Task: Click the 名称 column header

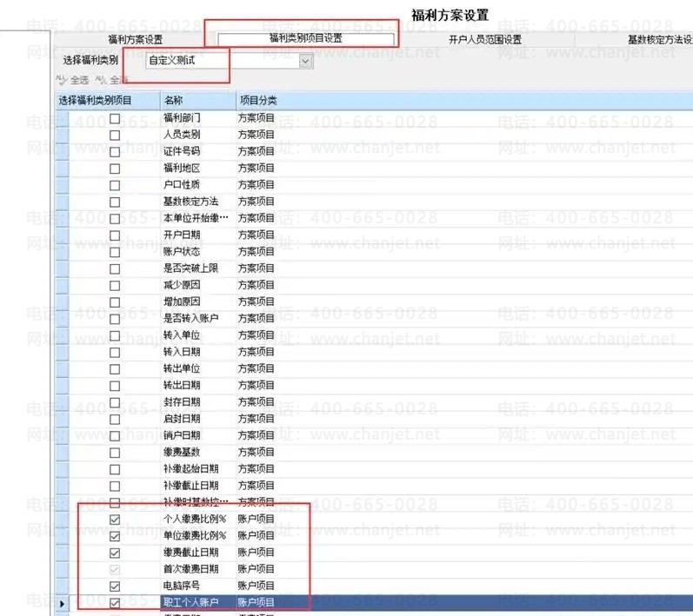Action: [x=196, y=101]
